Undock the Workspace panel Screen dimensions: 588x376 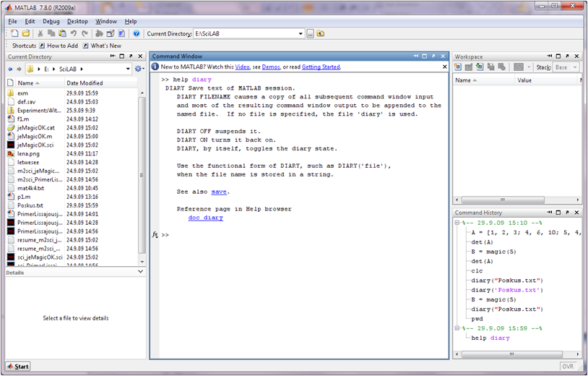coord(567,56)
